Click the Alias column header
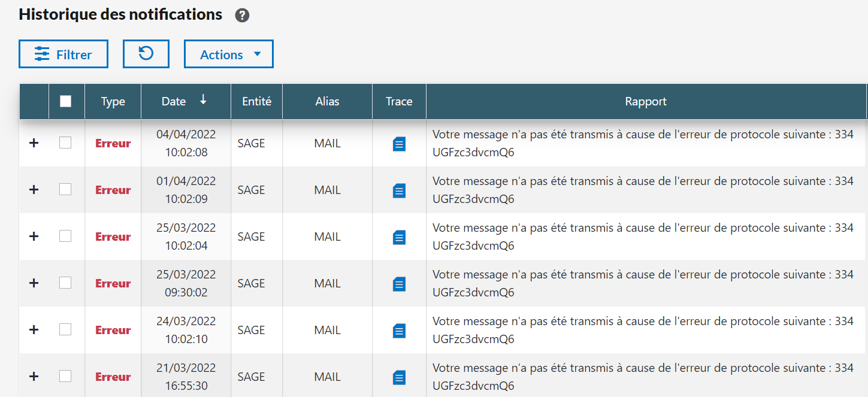The height and width of the screenshot is (397, 868). [x=327, y=101]
